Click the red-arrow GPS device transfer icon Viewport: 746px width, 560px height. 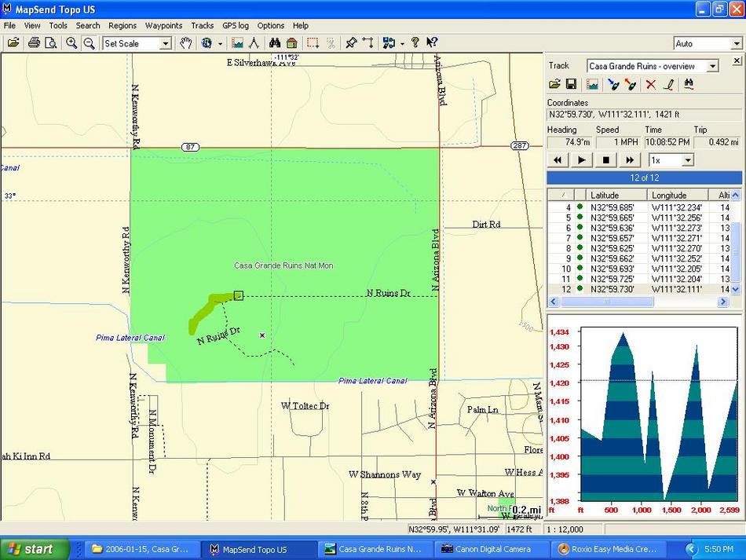[x=631, y=84]
